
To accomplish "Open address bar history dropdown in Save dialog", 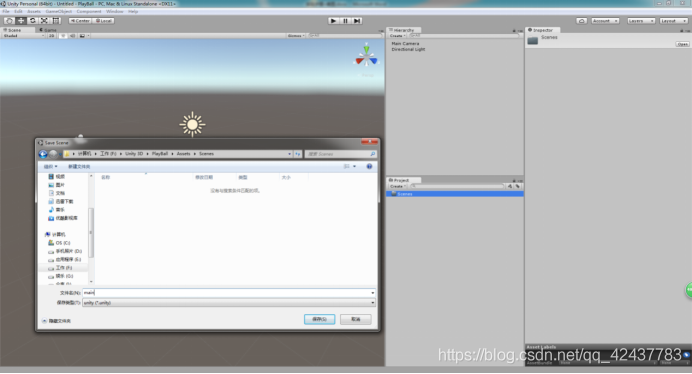I will coord(290,154).
